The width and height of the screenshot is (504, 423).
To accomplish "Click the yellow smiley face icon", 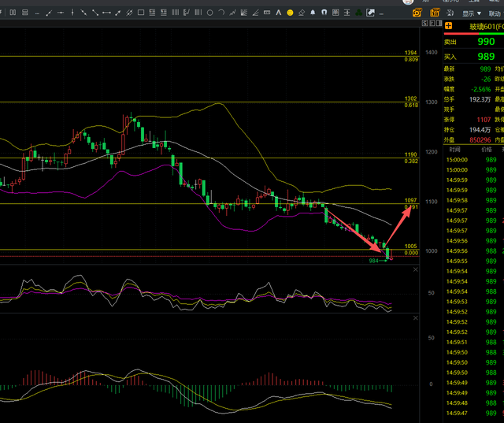I will 291,13.
